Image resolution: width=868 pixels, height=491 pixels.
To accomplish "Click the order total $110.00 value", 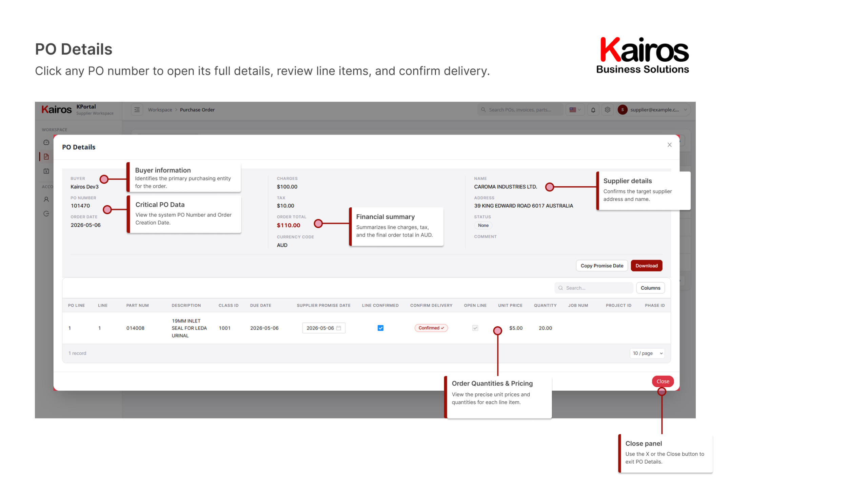I will 289,225.
